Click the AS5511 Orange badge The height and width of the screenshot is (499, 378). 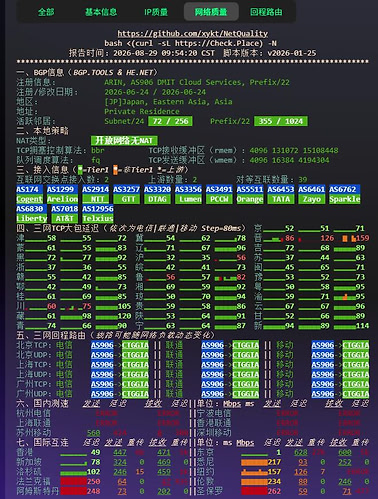click(x=250, y=194)
